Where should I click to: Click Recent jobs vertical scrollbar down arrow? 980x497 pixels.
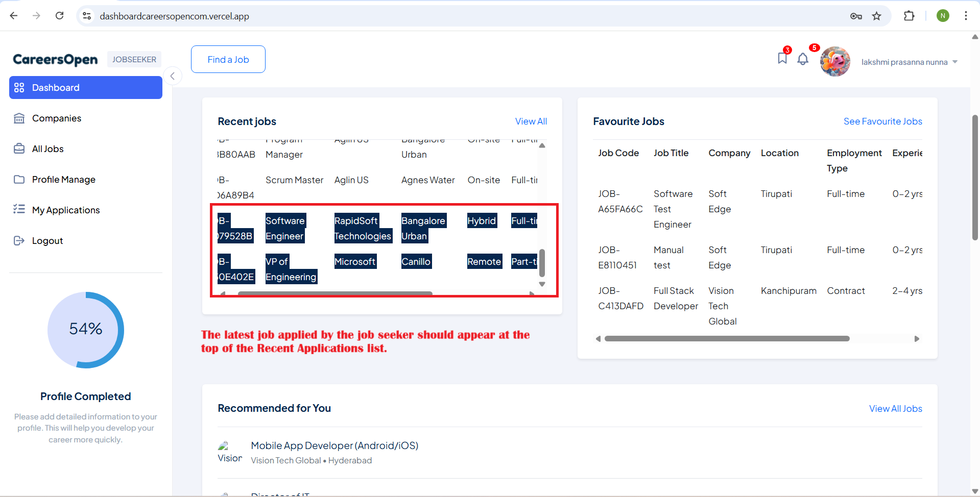click(x=542, y=284)
